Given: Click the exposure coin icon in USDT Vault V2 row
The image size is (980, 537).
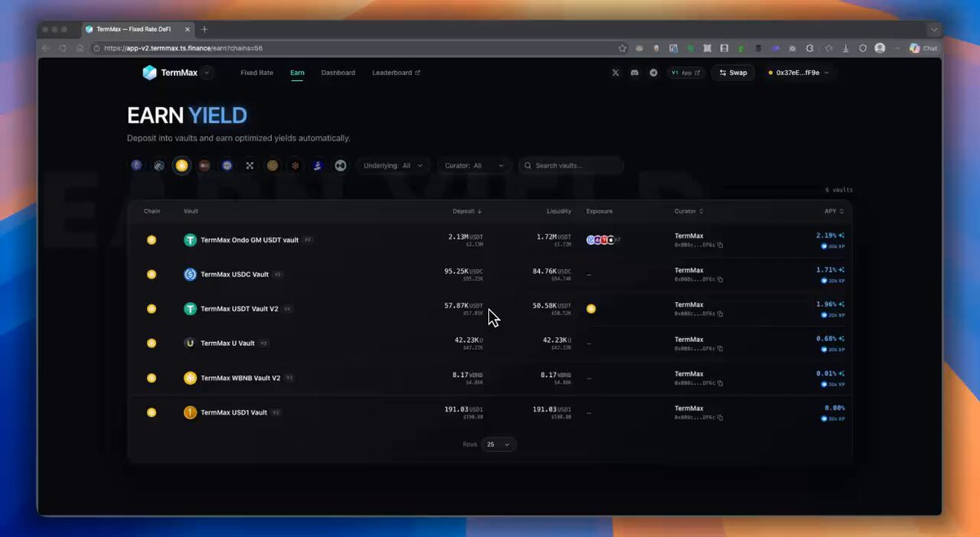Looking at the screenshot, I should pos(591,309).
